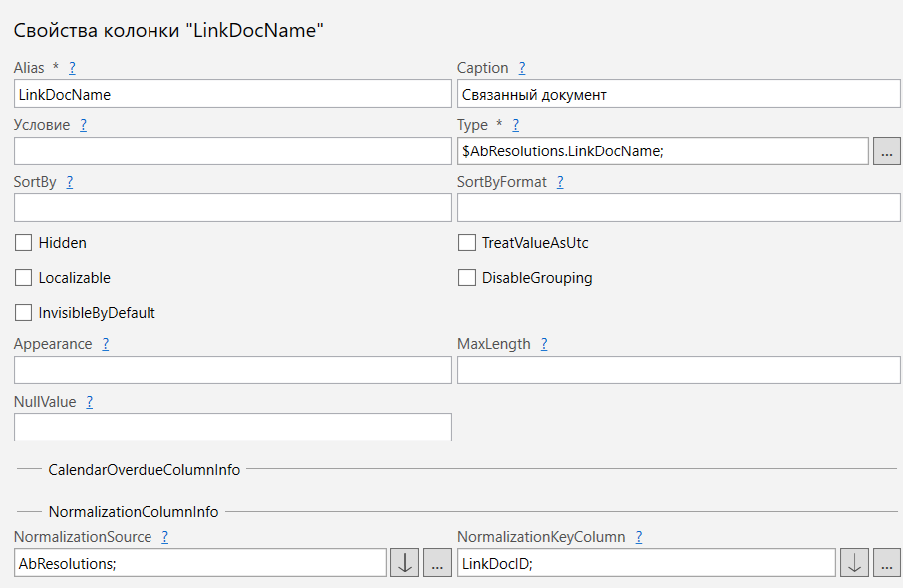
Task: Enable the Hidden checkbox
Action: (24, 243)
